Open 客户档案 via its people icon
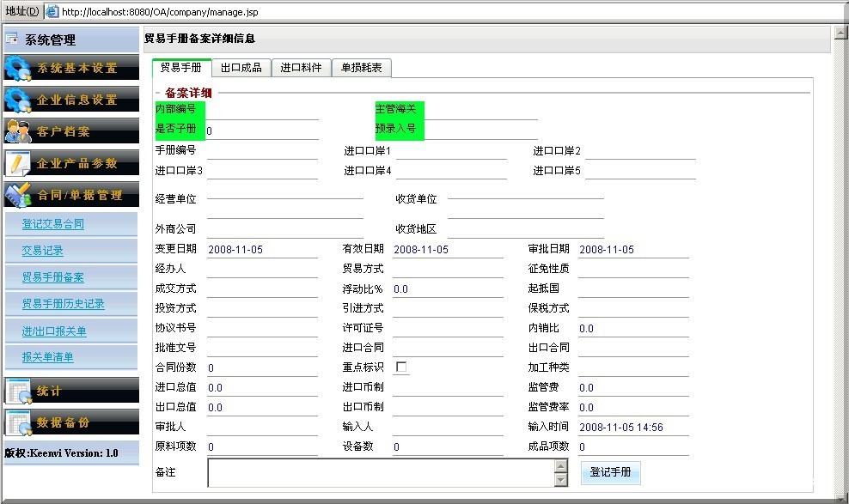Viewport: 849px width, 504px height. (x=18, y=131)
